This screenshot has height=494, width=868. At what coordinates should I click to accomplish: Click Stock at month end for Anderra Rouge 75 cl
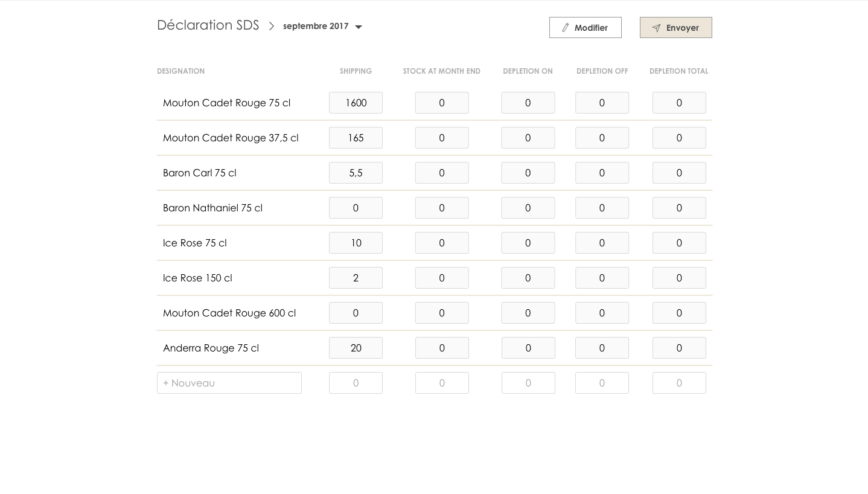click(442, 348)
